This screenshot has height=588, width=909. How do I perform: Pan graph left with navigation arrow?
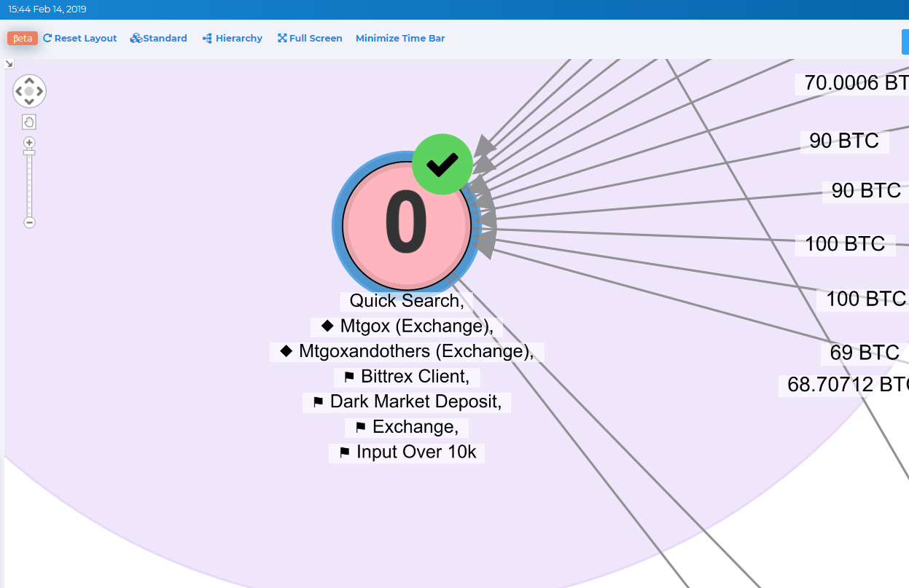point(18,92)
